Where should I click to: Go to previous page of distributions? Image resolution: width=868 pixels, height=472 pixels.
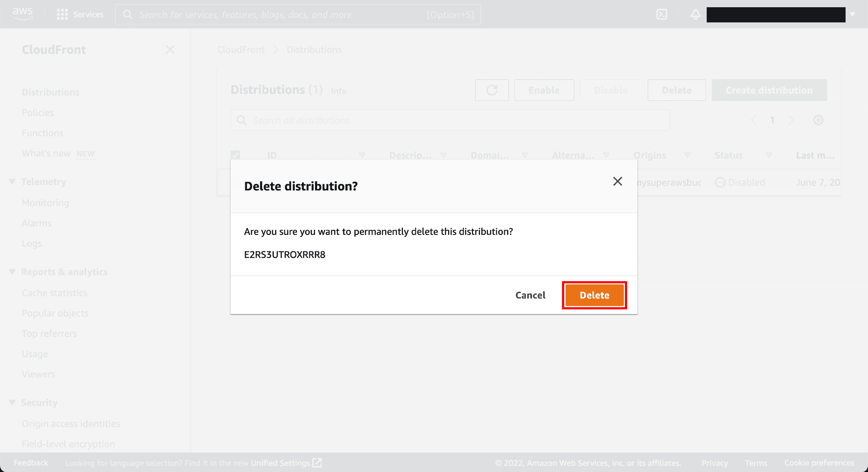[753, 120]
